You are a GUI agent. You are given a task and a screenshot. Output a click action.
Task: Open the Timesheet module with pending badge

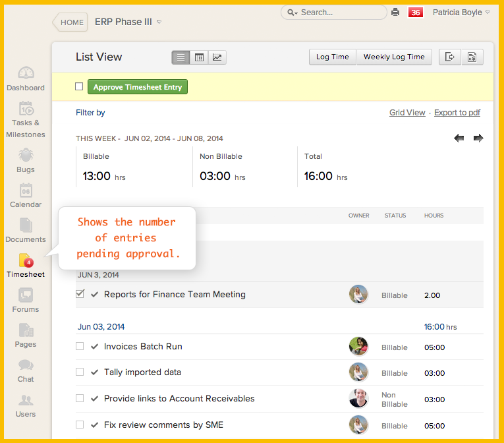tap(26, 265)
